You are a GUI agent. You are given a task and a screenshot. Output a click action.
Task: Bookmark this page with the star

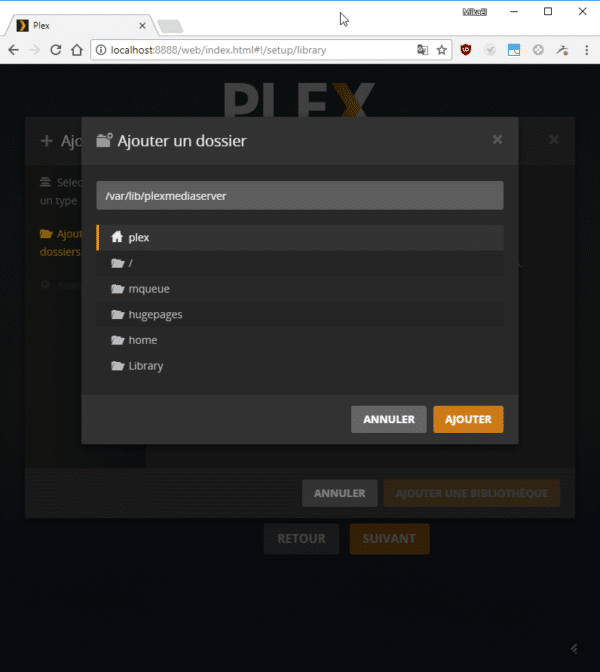click(441, 50)
